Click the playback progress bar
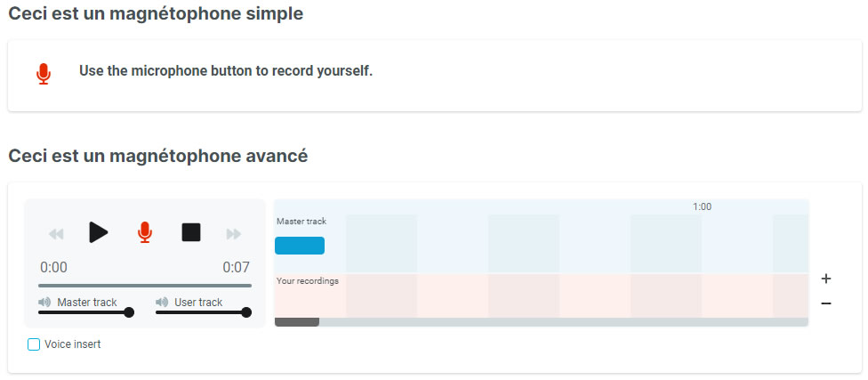The image size is (868, 380). [145, 286]
